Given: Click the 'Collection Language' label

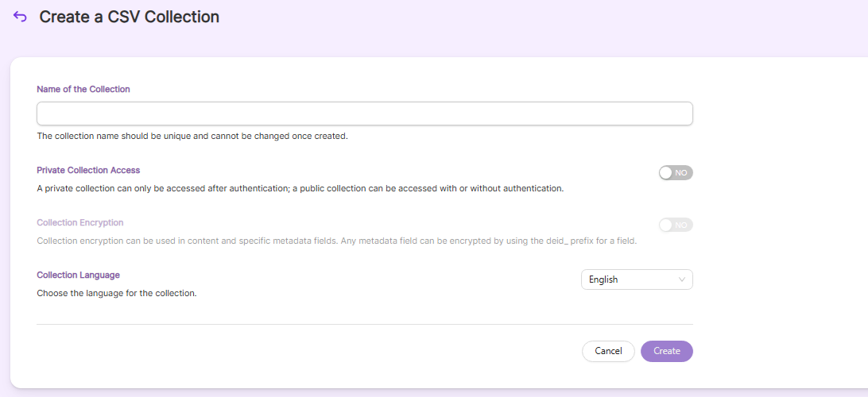Looking at the screenshot, I should click(x=78, y=274).
